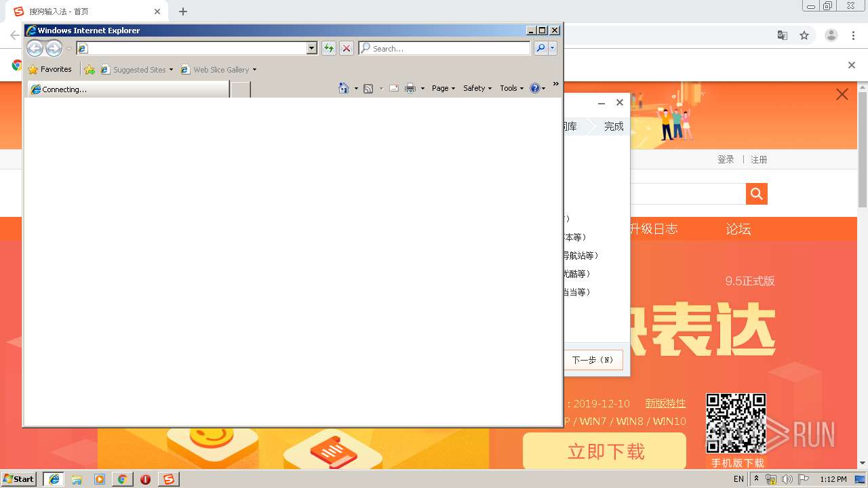Open the Favorites star button

[50, 69]
